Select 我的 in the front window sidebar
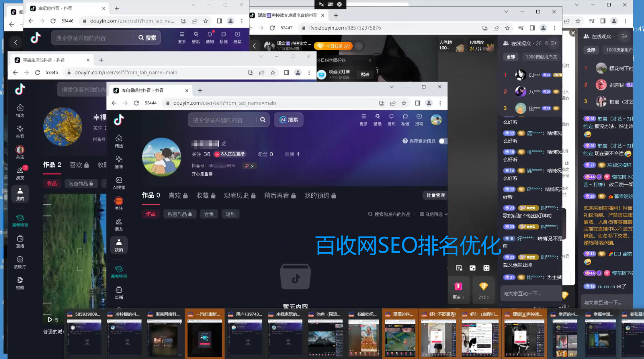The image size is (644, 359). [119, 245]
